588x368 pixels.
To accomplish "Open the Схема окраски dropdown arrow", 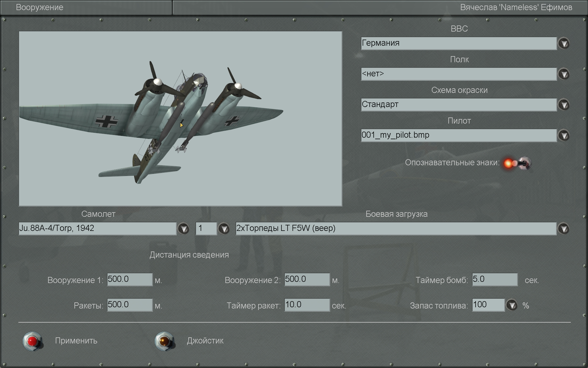I will [564, 105].
